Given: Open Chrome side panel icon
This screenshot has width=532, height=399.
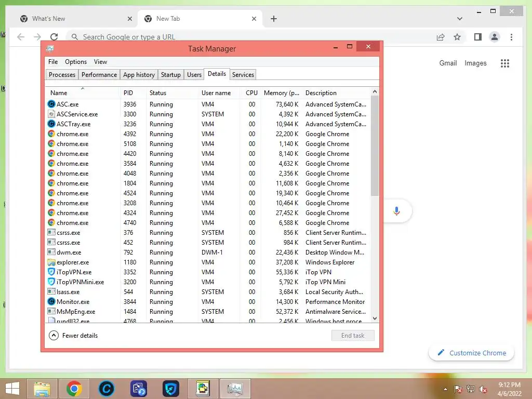Looking at the screenshot, I should point(478,37).
